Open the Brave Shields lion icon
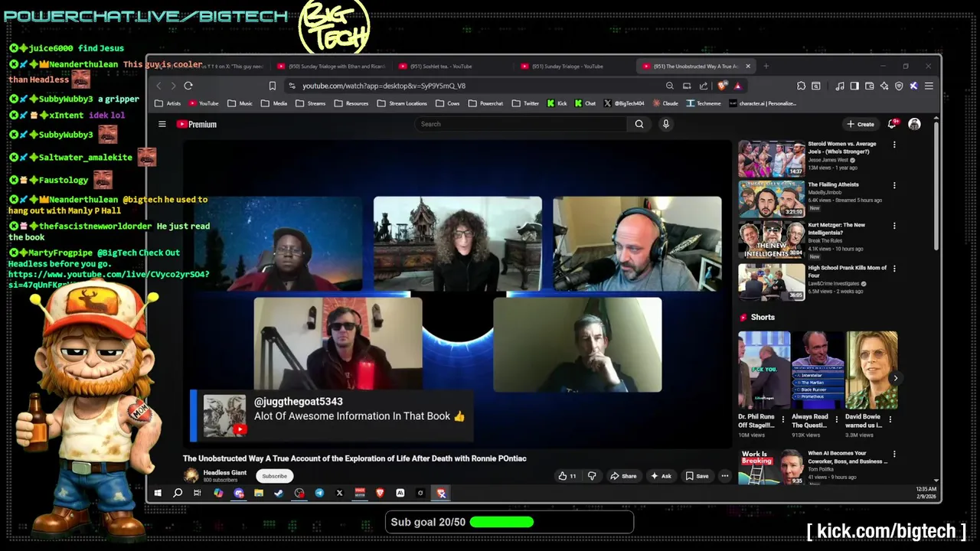Viewport: 980px width, 551px height. point(722,86)
